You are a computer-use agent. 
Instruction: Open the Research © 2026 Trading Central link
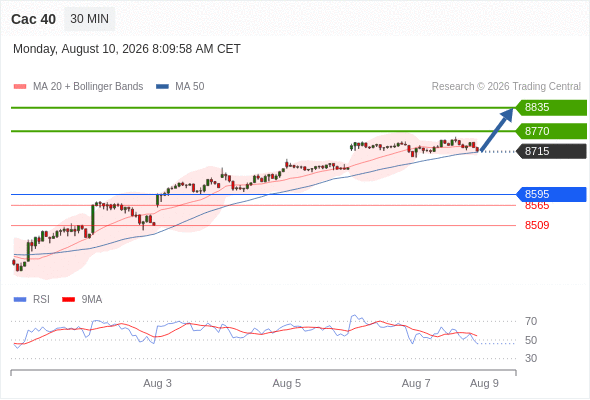tap(506, 87)
